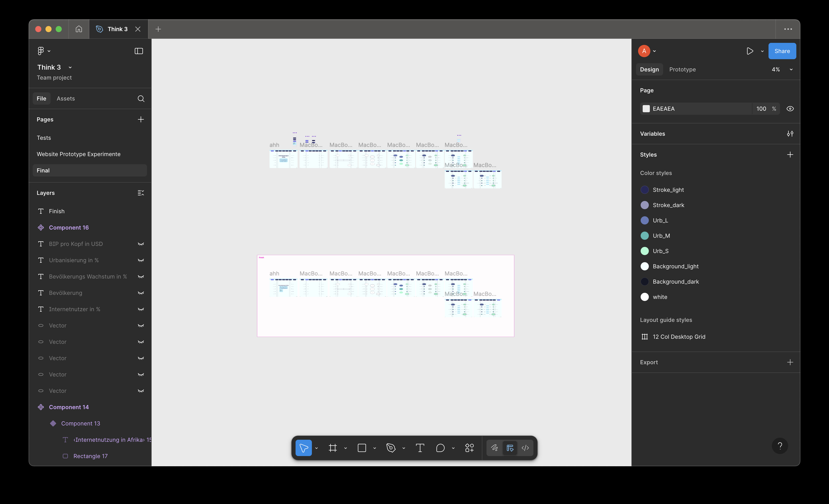
Task: Add a new page with plus
Action: coord(141,119)
